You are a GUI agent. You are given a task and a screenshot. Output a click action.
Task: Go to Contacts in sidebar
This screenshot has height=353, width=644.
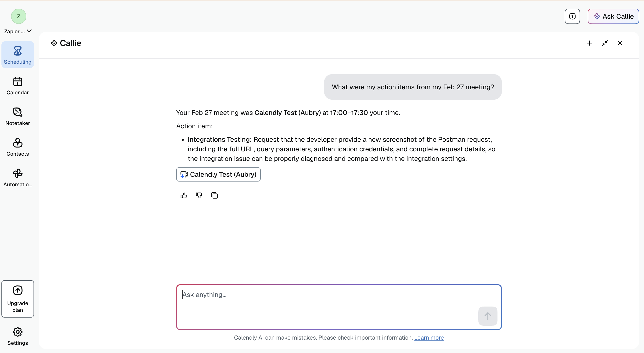[x=17, y=147]
